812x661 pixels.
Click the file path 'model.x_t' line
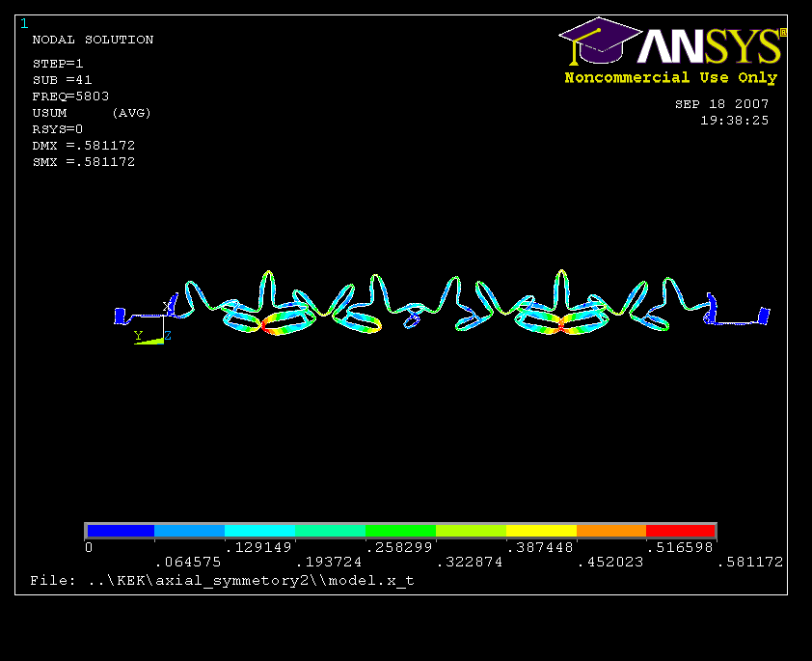pyautogui.click(x=222, y=581)
